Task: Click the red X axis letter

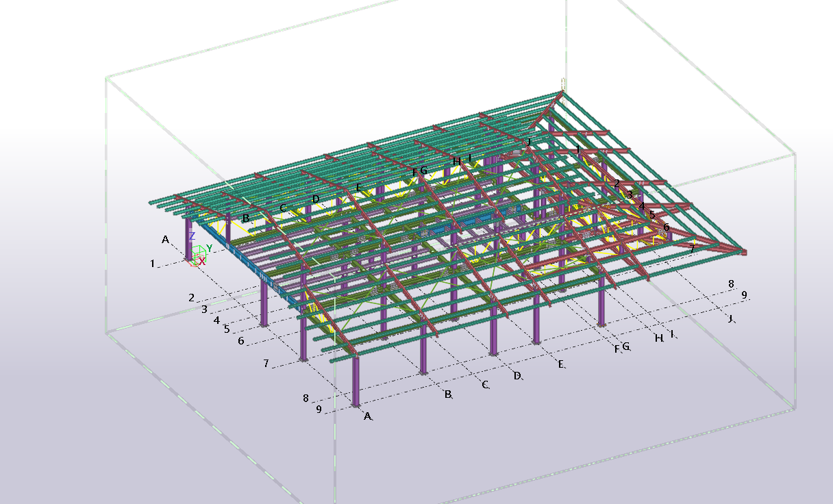Action: [x=201, y=261]
